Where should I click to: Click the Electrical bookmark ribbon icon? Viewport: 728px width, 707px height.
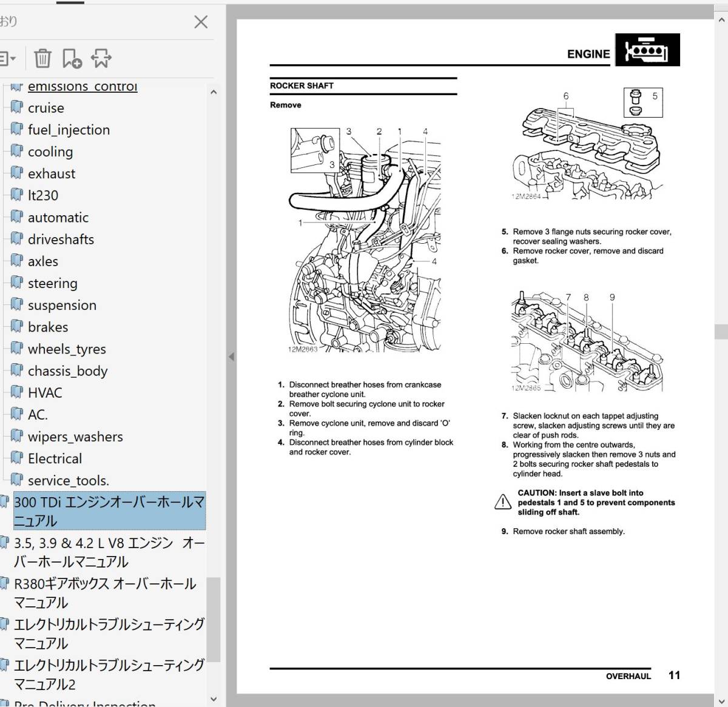tap(17, 458)
